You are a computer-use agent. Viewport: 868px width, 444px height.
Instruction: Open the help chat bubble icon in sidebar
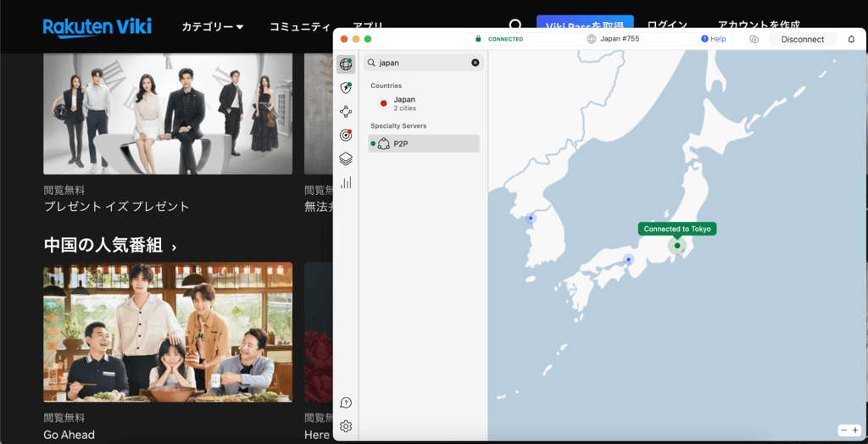pos(346,402)
